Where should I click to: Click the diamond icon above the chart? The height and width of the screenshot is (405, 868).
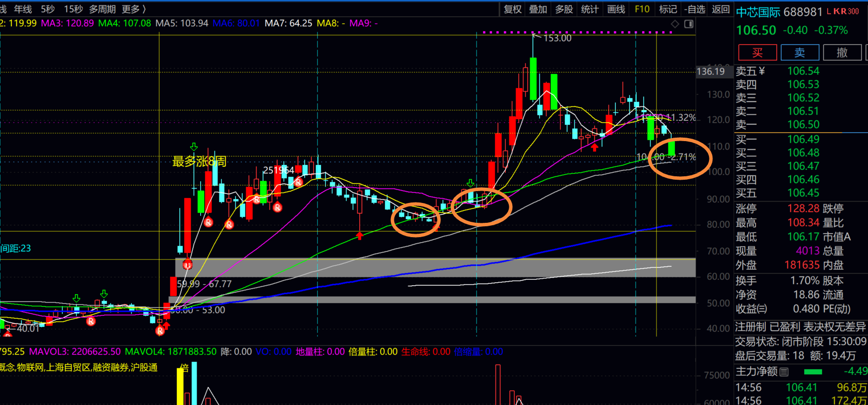[675, 24]
